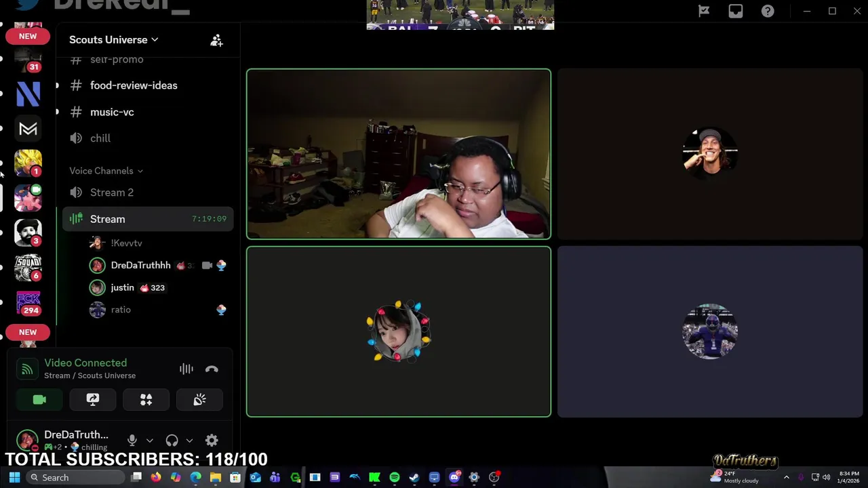Select the smiling man avatar tile
This screenshot has width=868, height=488.
[710, 155]
